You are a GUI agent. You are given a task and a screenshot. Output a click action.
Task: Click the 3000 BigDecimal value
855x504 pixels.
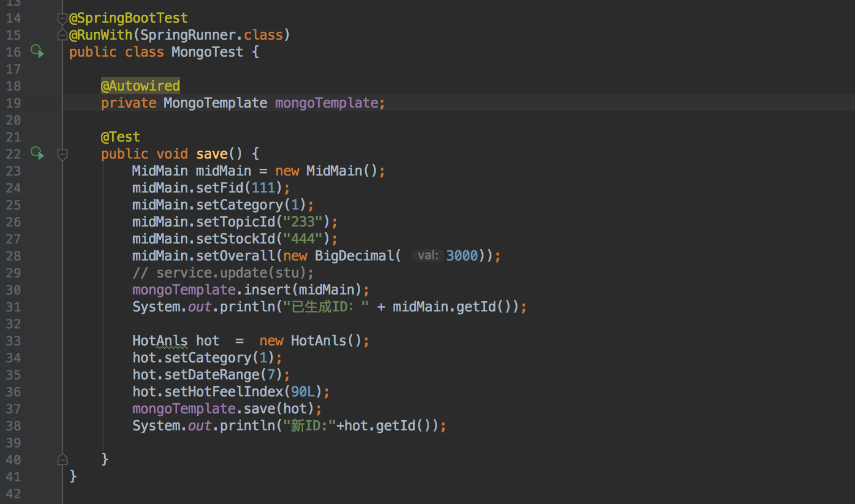click(x=462, y=256)
